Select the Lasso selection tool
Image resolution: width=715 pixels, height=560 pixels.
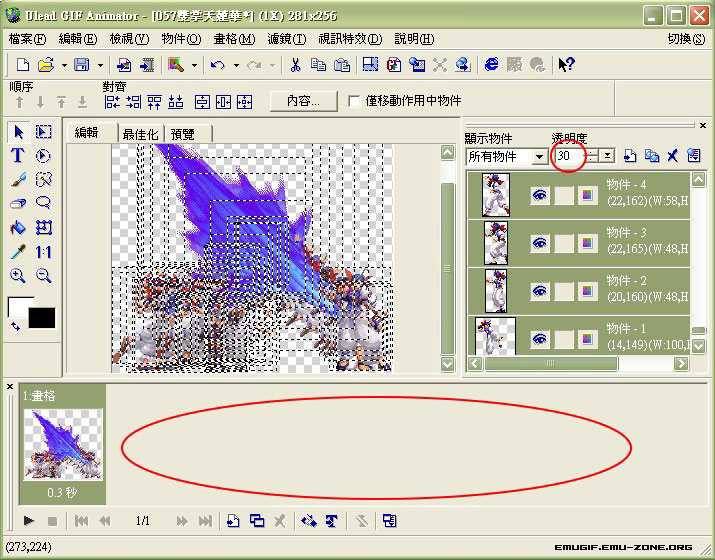click(43, 203)
